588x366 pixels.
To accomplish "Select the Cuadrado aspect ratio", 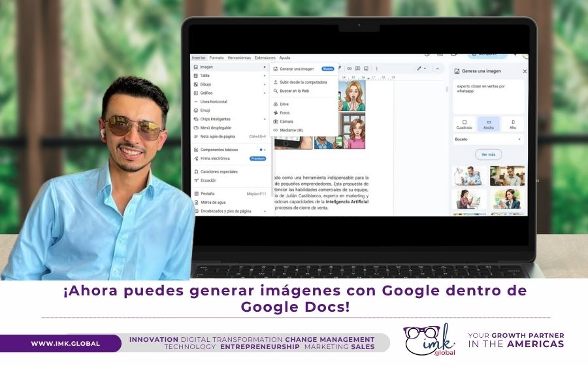I will coord(465,124).
